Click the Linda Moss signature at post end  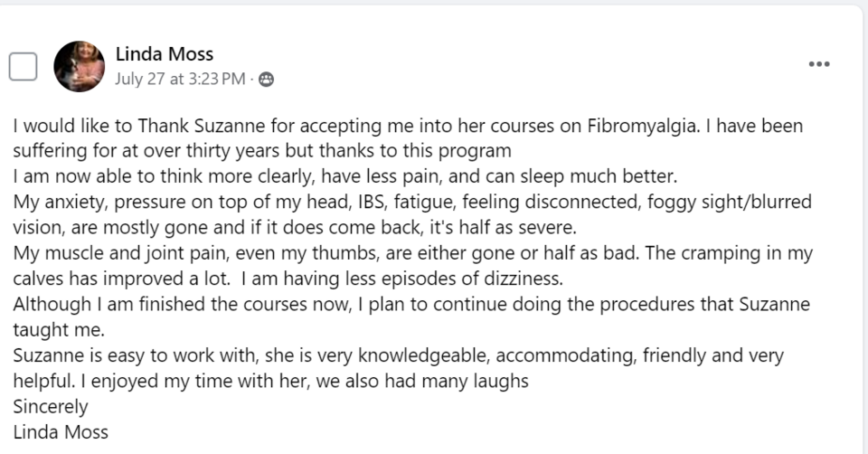pos(61,432)
